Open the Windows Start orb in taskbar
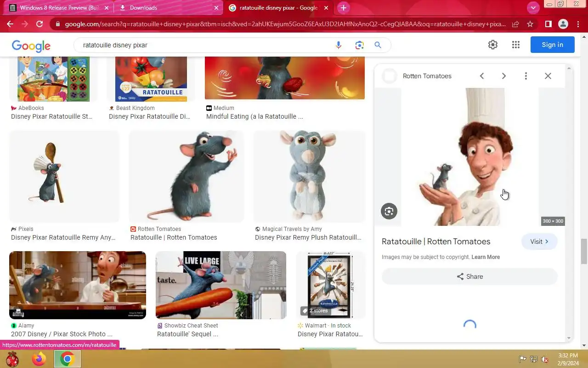 pyautogui.click(x=12, y=359)
